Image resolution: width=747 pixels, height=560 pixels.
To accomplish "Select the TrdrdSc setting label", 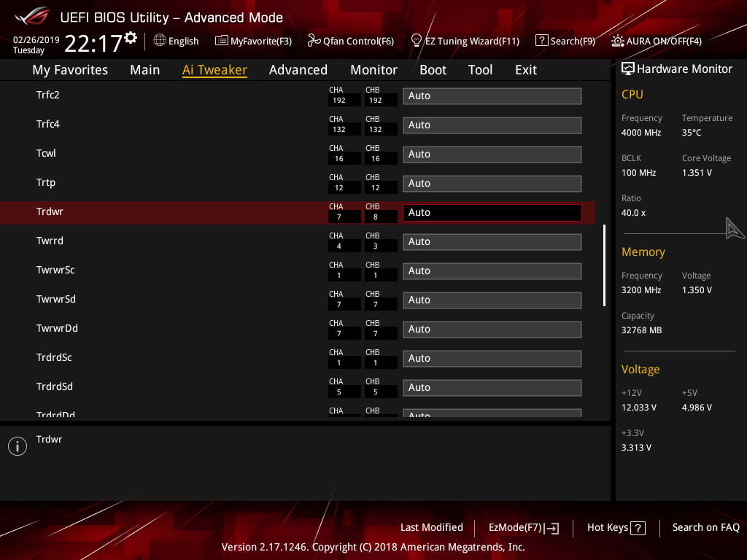I will coord(54,357).
